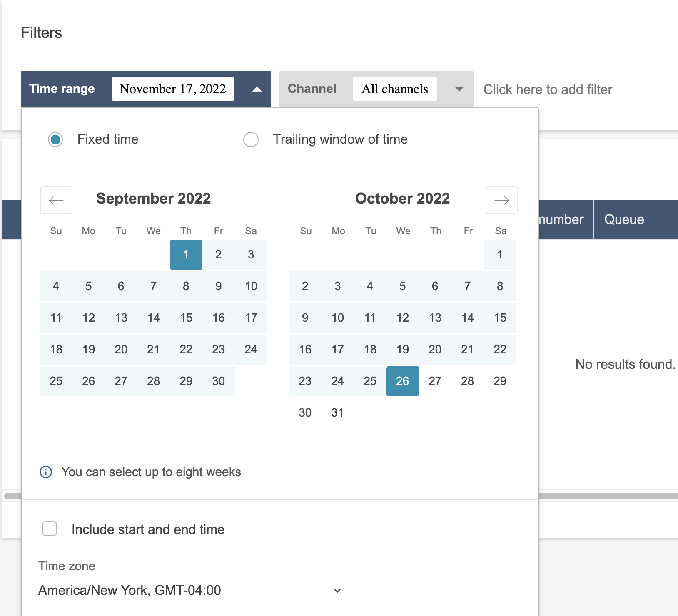Expand the Channel filter dropdown arrow
Image resolution: width=678 pixels, height=616 pixels.
[x=459, y=89]
